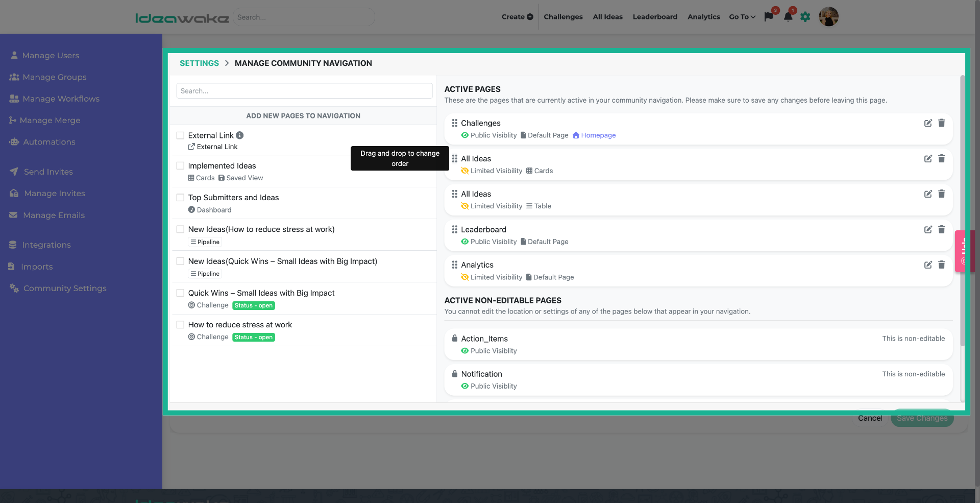Delete the Analytics page entry
Screen dimensions: 980x503
click(942, 265)
